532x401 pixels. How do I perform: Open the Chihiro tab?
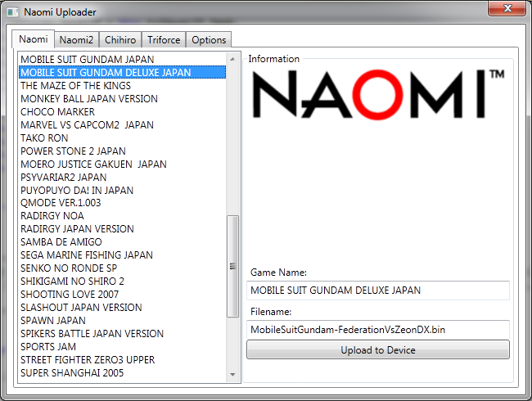[x=120, y=40]
